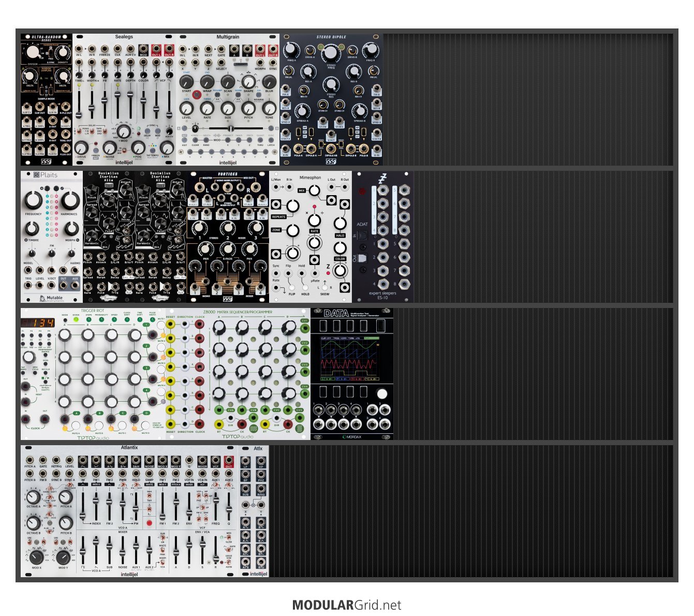Click the large MOD knob on Sealegs
The width and height of the screenshot is (694, 616).
[124, 131]
